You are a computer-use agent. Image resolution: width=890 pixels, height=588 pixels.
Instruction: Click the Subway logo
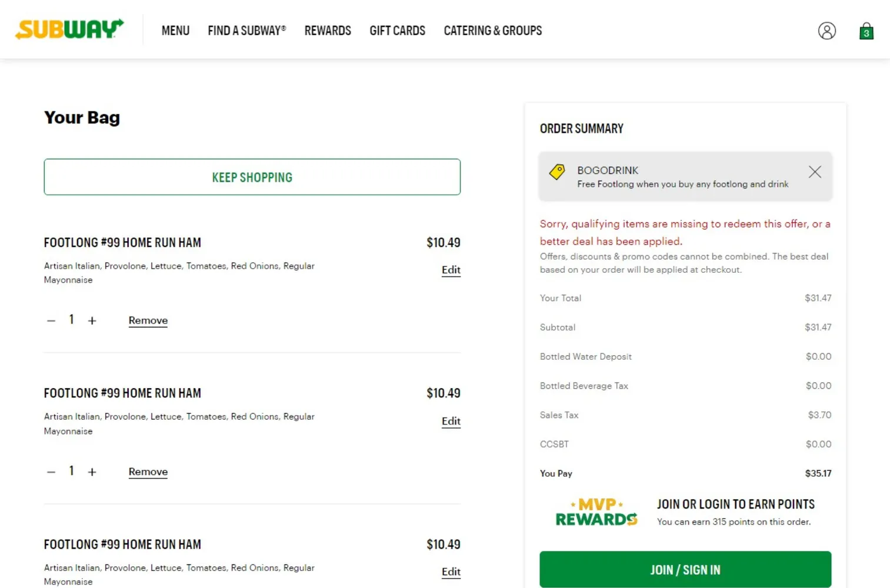pos(69,29)
